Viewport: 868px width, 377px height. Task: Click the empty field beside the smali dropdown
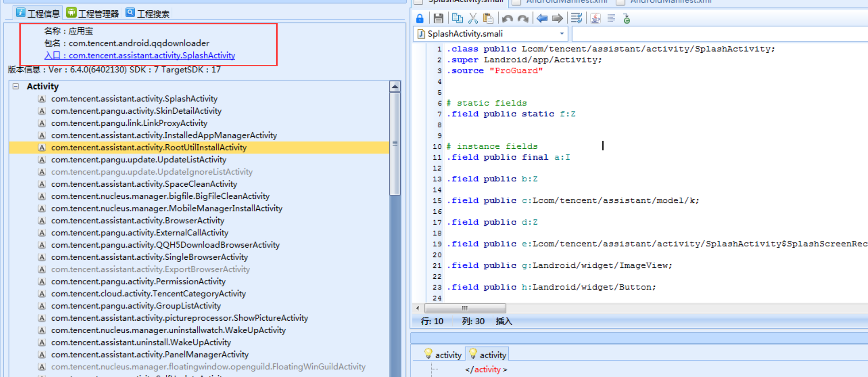coord(720,34)
